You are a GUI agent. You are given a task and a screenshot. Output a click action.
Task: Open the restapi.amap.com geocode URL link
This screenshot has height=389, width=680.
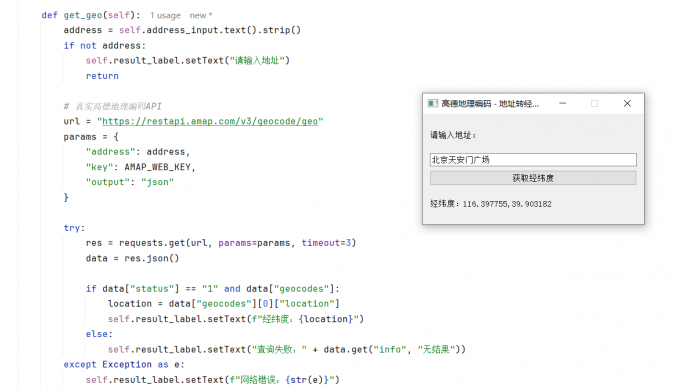tap(210, 121)
